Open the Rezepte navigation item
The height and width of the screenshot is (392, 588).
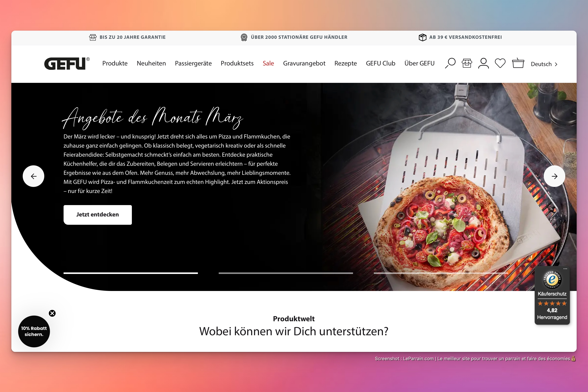(x=345, y=64)
